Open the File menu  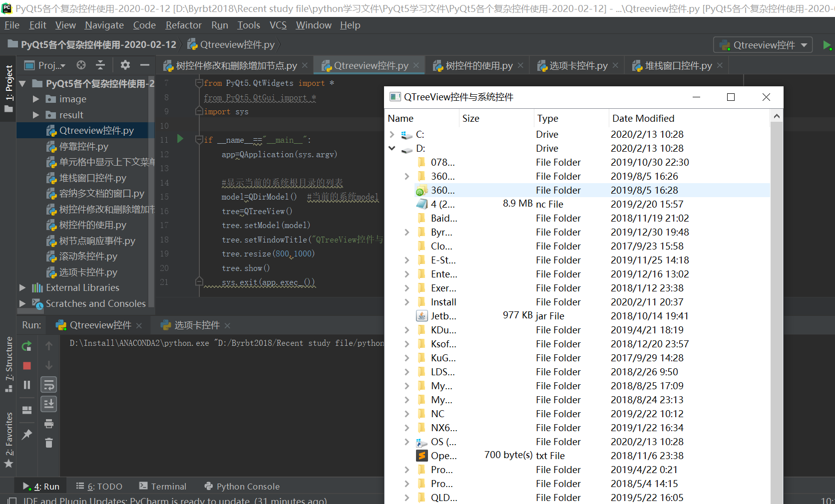tap(11, 25)
